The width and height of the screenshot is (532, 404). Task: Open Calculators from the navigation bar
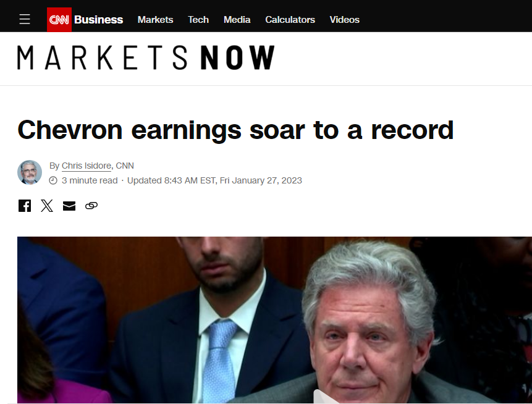[290, 20]
